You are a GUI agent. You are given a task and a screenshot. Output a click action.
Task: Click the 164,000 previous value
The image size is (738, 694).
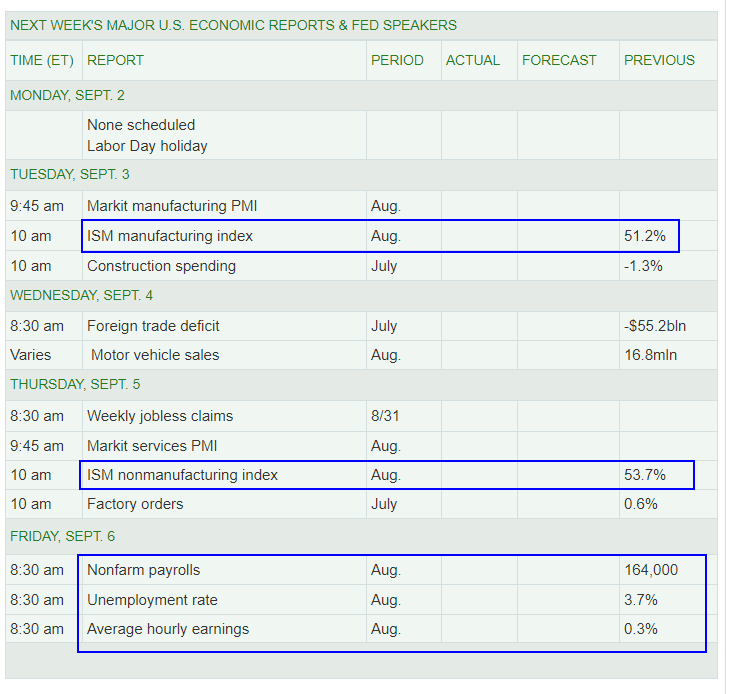pyautogui.click(x=651, y=570)
